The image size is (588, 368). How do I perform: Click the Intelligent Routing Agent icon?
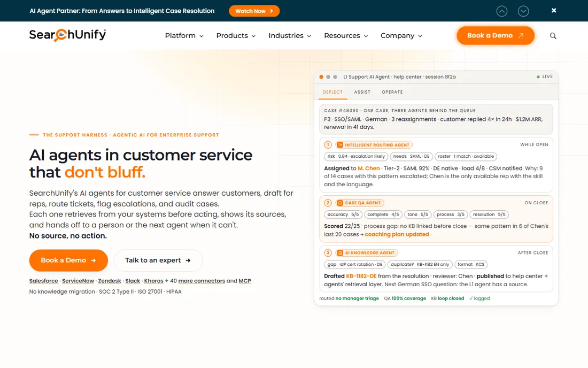click(x=340, y=145)
